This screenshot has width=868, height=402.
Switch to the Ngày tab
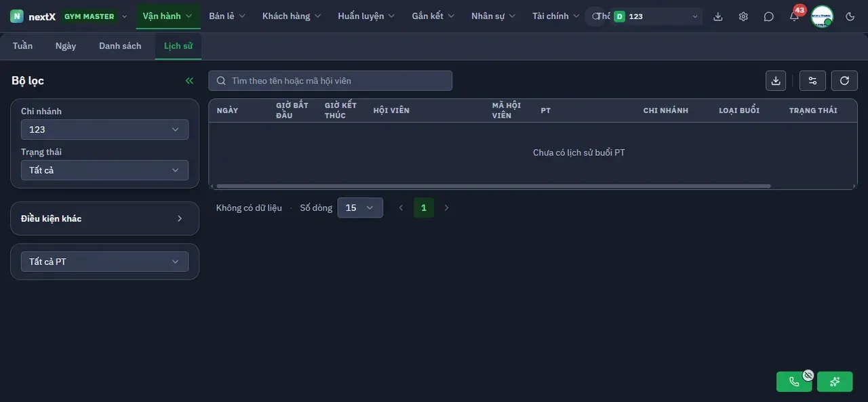[x=66, y=46]
